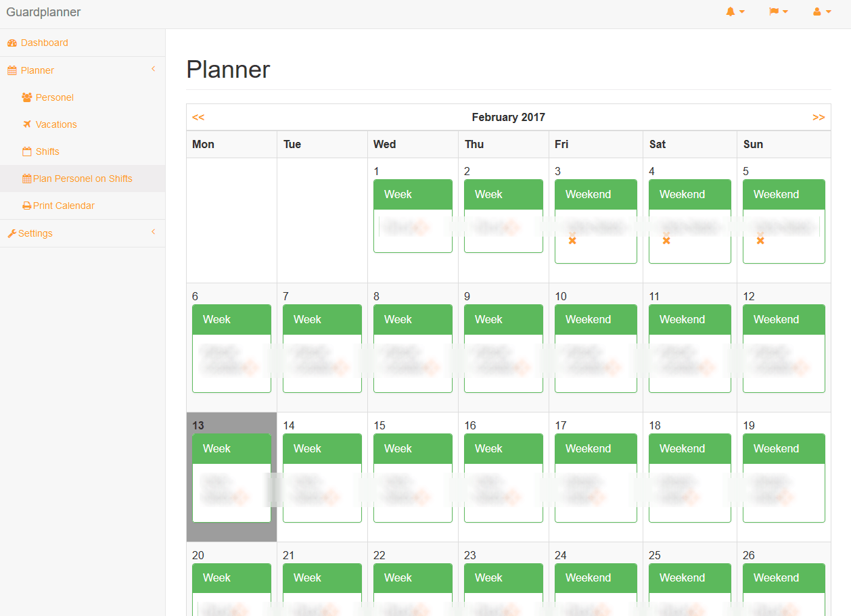Open the flag dropdown menu
The width and height of the screenshot is (851, 616).
click(x=778, y=11)
